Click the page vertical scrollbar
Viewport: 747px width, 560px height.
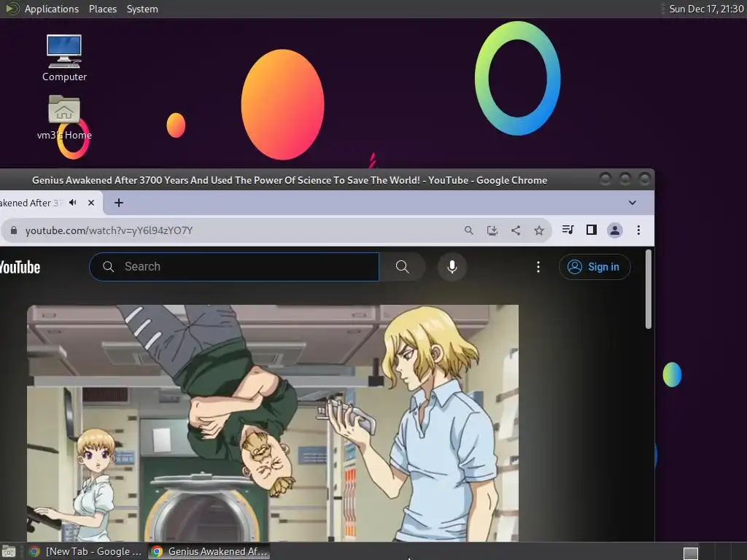pos(648,289)
